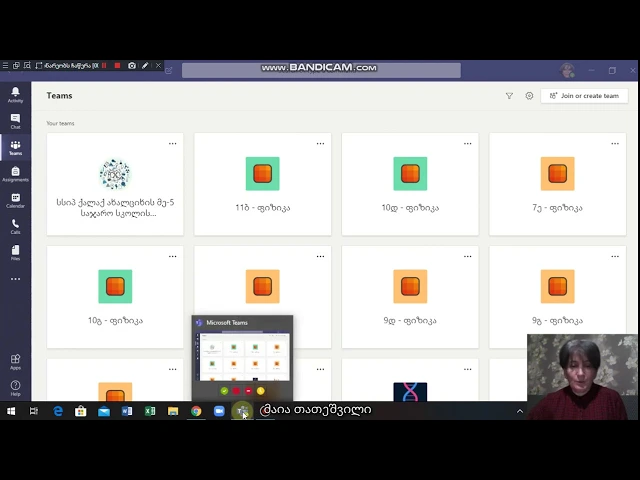The image size is (640, 480).
Task: Show more apps ellipsis in Teams sidebar
Action: click(15, 279)
